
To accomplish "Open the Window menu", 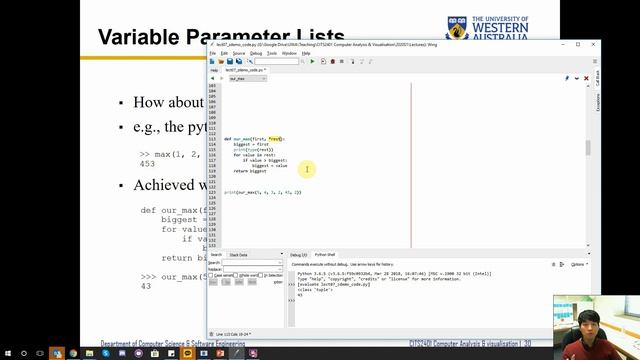I will coord(289,53).
